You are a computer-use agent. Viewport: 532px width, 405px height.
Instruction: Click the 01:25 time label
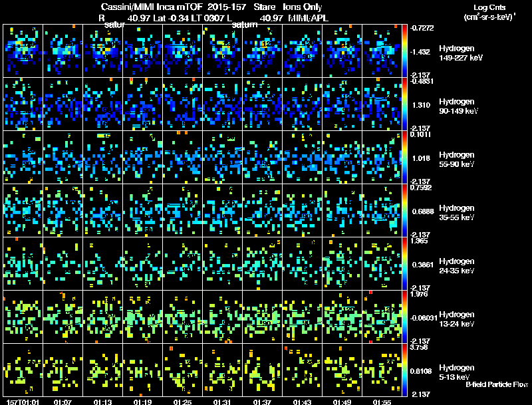click(x=182, y=402)
